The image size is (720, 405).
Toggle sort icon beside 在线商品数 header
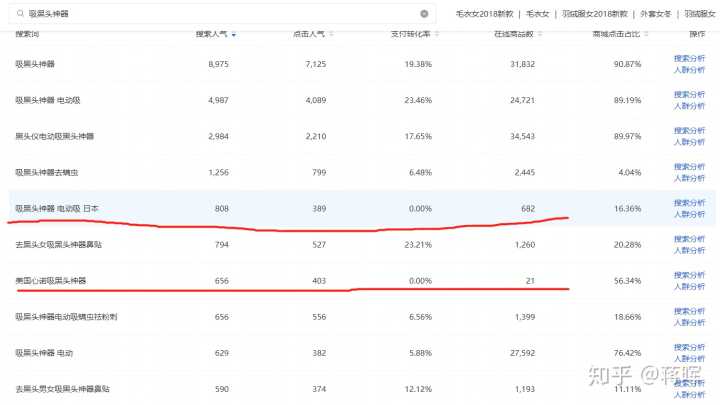pyautogui.click(x=540, y=34)
